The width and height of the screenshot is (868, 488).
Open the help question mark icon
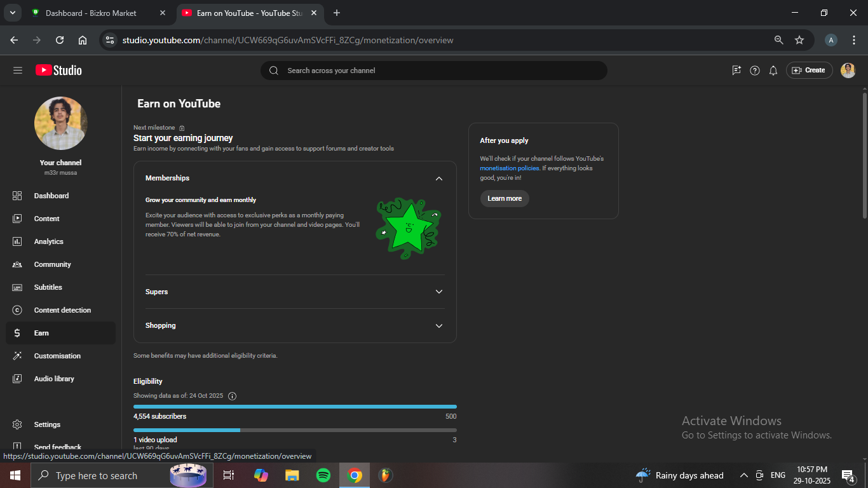[x=755, y=71]
